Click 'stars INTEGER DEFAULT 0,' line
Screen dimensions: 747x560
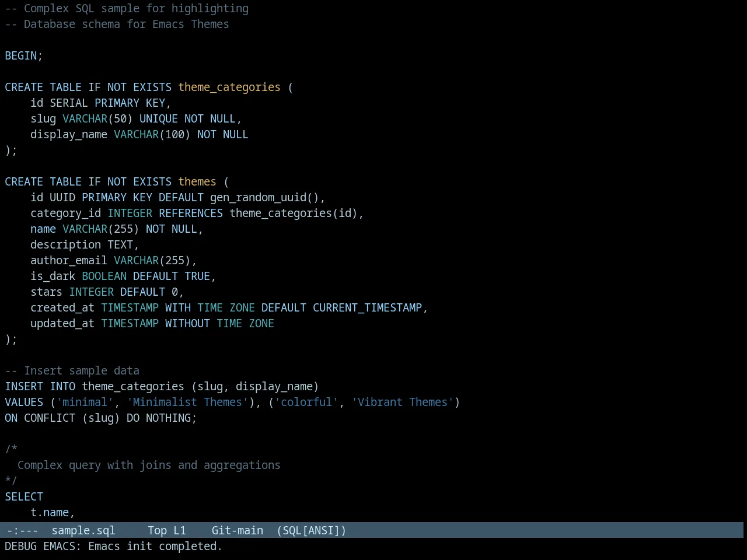coord(107,292)
